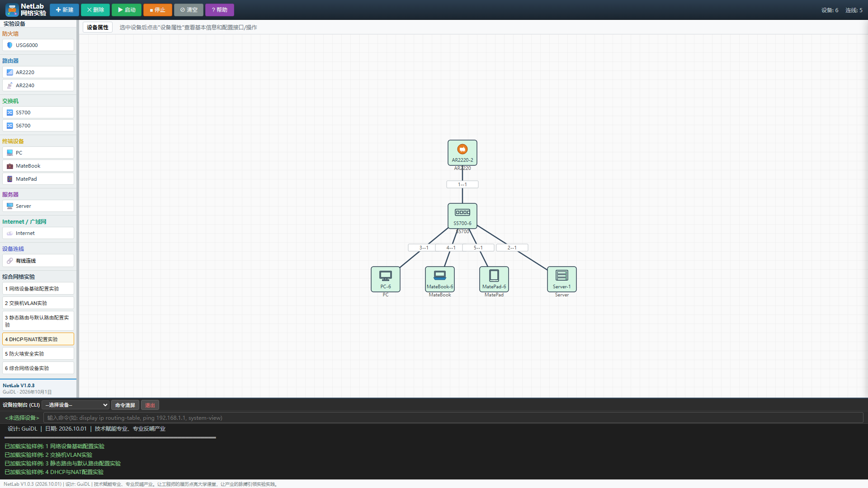Pick the USG6000 firewall from device list
This screenshot has width=868, height=488.
click(x=38, y=45)
